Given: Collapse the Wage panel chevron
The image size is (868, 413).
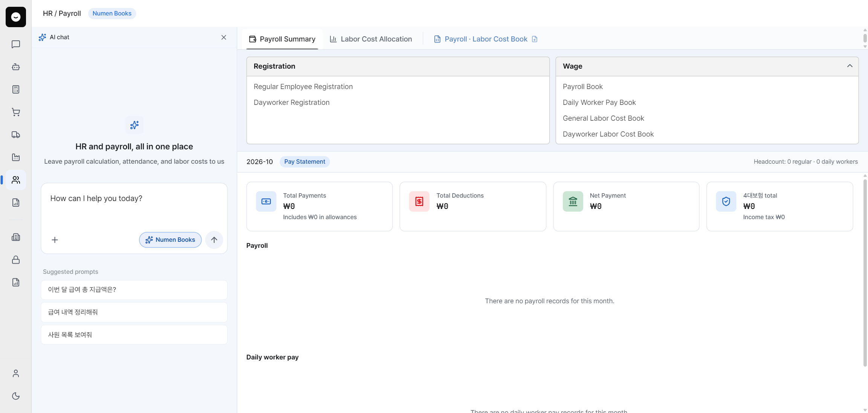Looking at the screenshot, I should point(850,66).
